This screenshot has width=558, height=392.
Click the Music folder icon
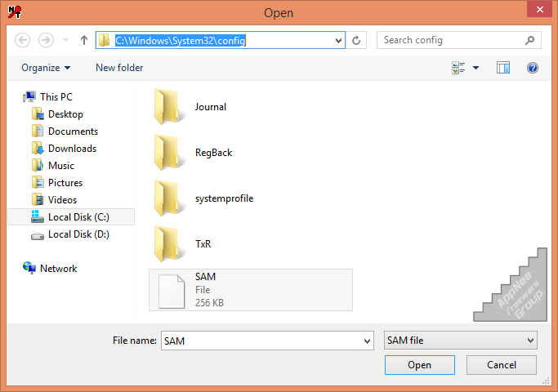tap(38, 165)
